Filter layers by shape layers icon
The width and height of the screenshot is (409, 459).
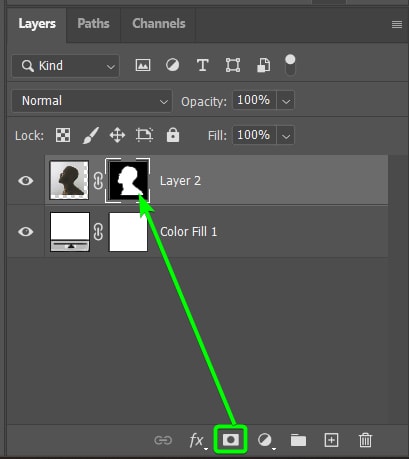click(x=233, y=65)
